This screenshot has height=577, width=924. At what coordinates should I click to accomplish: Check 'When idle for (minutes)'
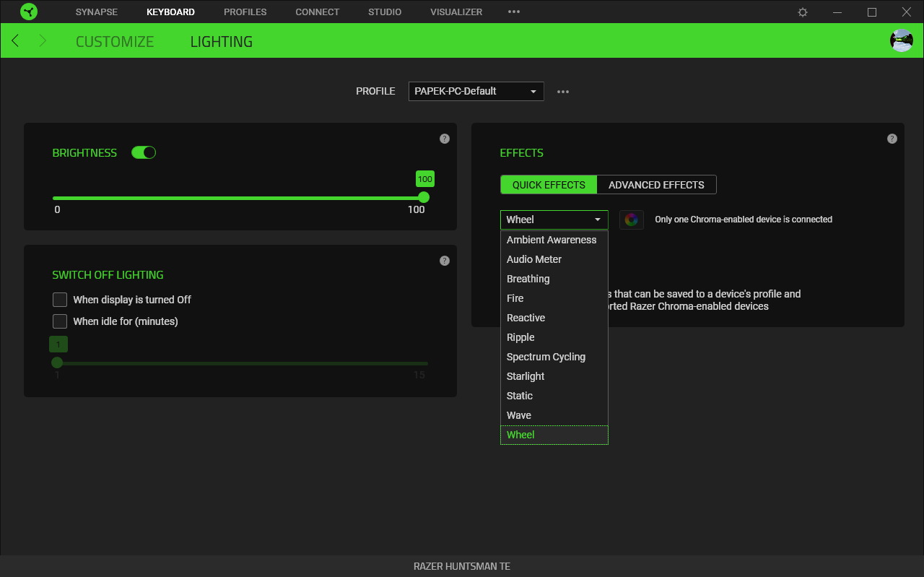click(x=60, y=321)
